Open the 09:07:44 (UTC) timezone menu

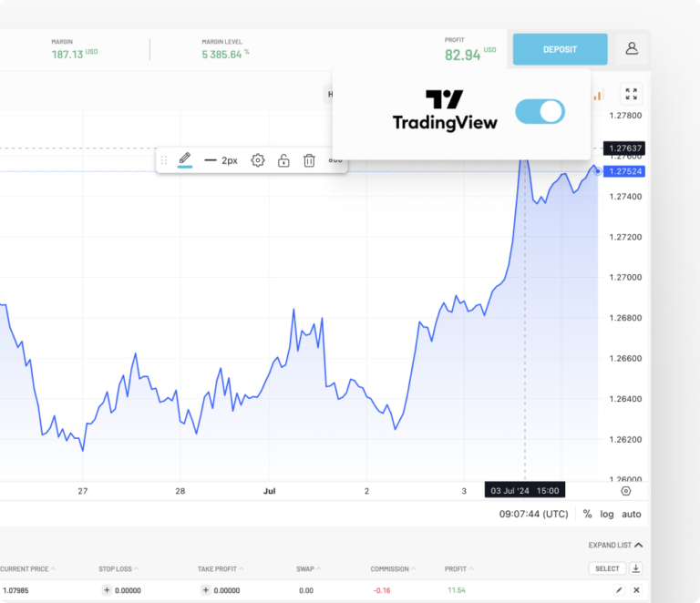click(533, 514)
